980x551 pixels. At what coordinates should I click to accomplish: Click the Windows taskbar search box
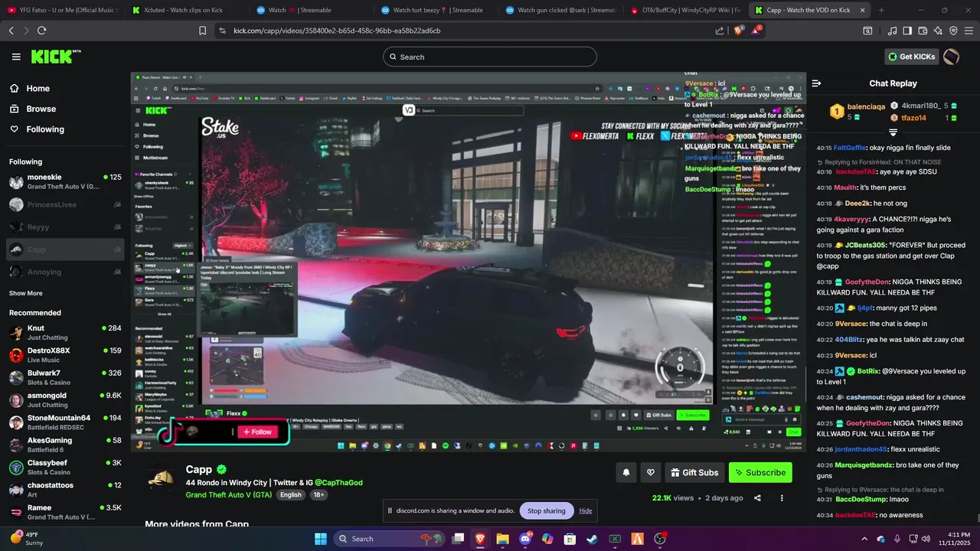pos(388,539)
